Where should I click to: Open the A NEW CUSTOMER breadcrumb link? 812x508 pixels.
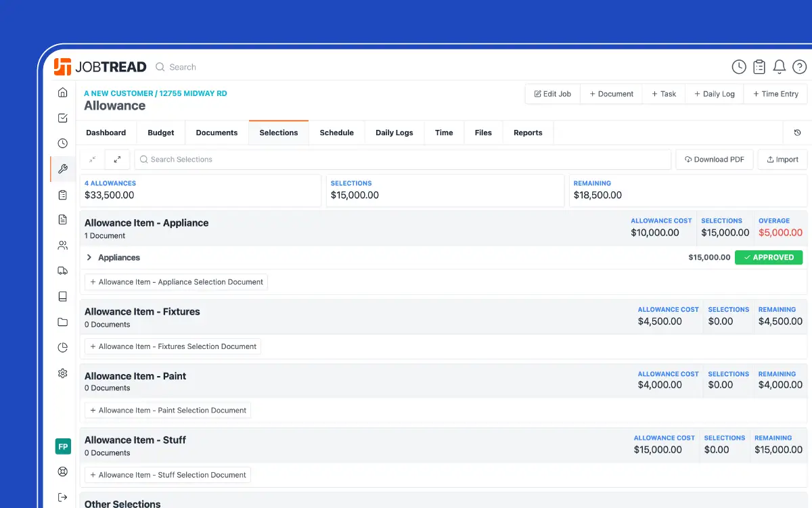117,93
